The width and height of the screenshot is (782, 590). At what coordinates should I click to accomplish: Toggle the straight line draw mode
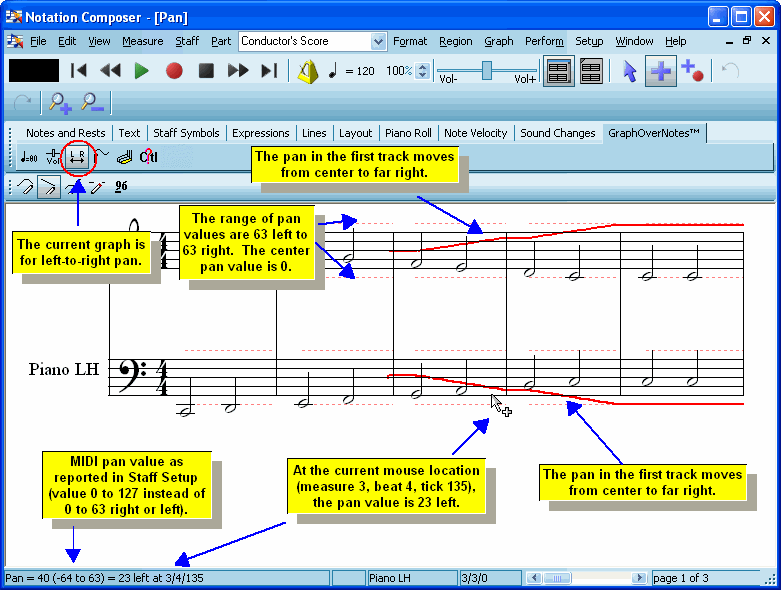coord(47,186)
